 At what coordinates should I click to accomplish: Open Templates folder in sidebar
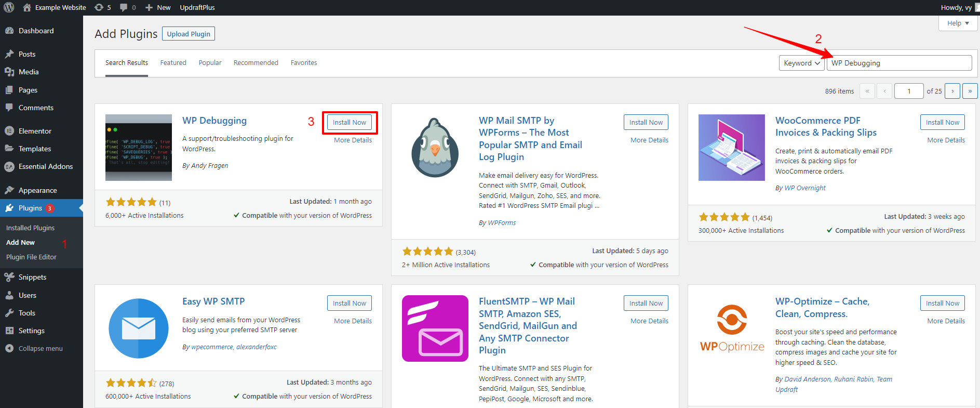coord(9,149)
